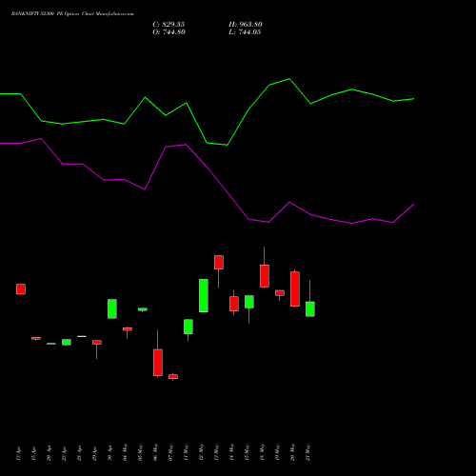476x476 pixels.
Task: Click the green upper indicator line
Action: [207, 143]
